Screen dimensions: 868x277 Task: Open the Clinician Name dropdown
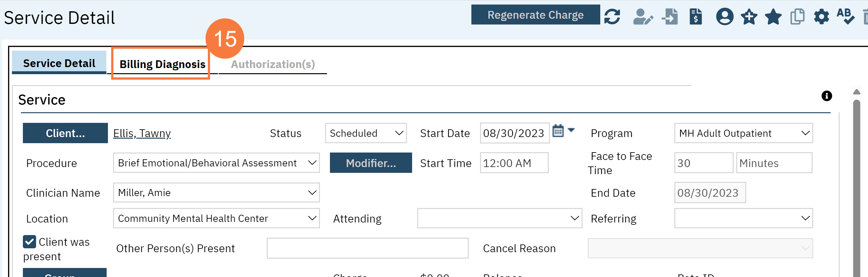216,192
